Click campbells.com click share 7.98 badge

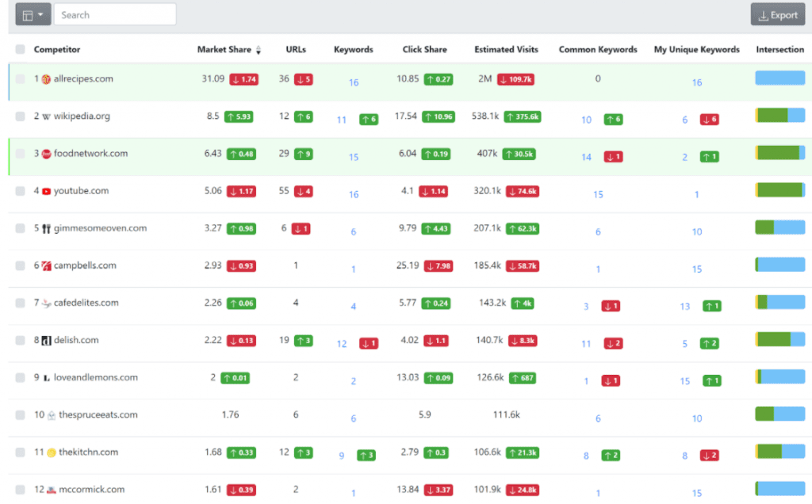coord(438,266)
